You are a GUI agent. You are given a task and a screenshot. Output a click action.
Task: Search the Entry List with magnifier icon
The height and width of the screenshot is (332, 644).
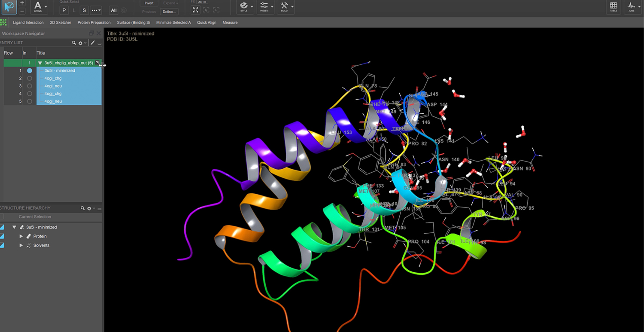click(74, 43)
